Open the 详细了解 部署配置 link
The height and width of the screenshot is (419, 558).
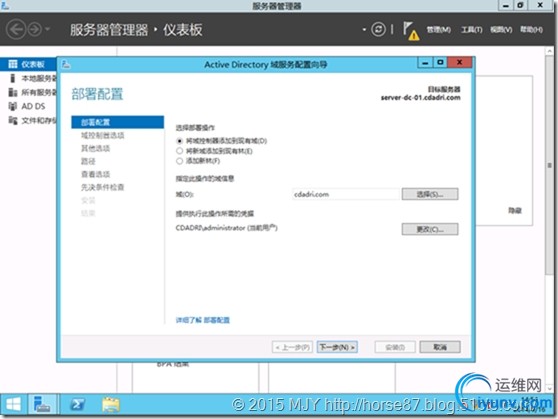click(202, 320)
